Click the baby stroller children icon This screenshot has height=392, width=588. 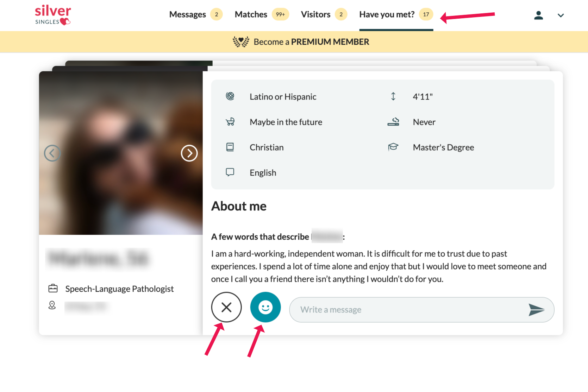pos(230,122)
